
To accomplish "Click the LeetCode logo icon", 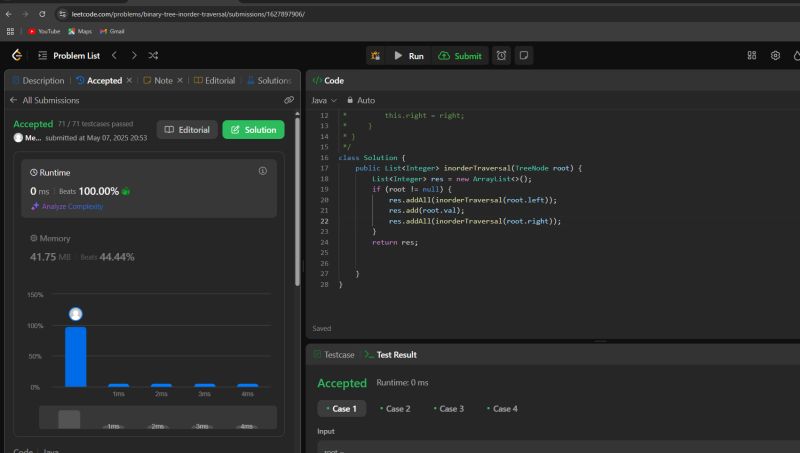I will tap(17, 55).
